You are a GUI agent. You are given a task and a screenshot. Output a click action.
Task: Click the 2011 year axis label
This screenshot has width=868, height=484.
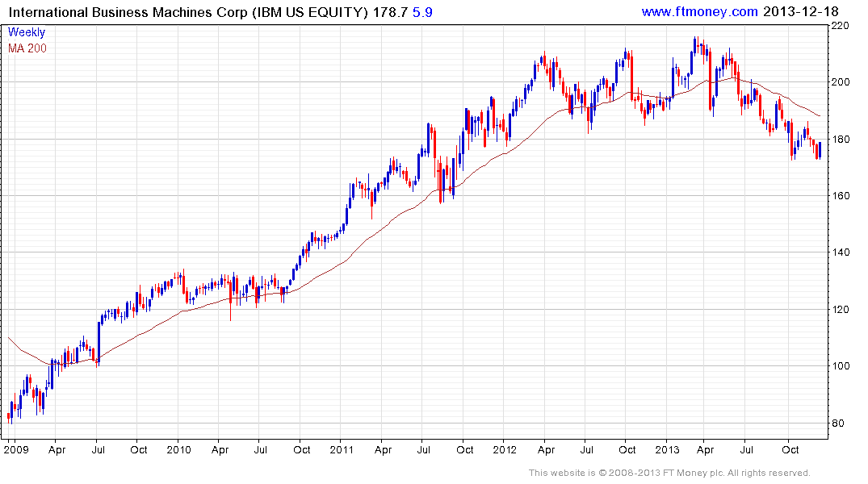coord(342,449)
